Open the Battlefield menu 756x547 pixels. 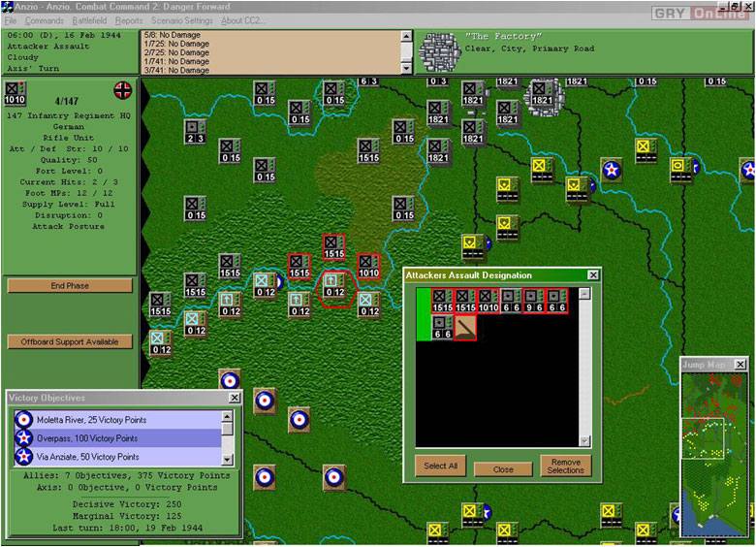point(90,20)
